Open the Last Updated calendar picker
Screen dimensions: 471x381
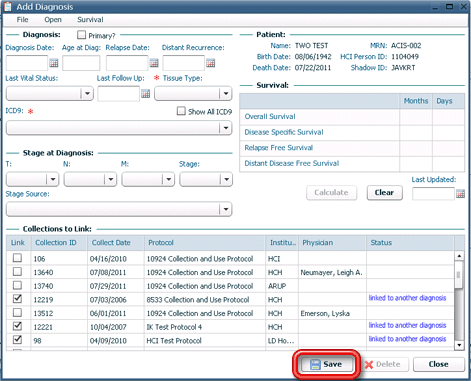click(x=460, y=194)
